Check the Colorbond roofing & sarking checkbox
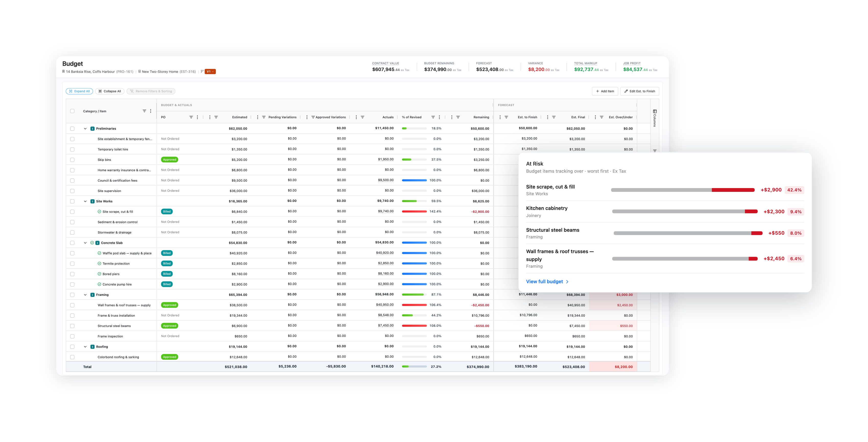This screenshot has width=868, height=442. coord(72,357)
